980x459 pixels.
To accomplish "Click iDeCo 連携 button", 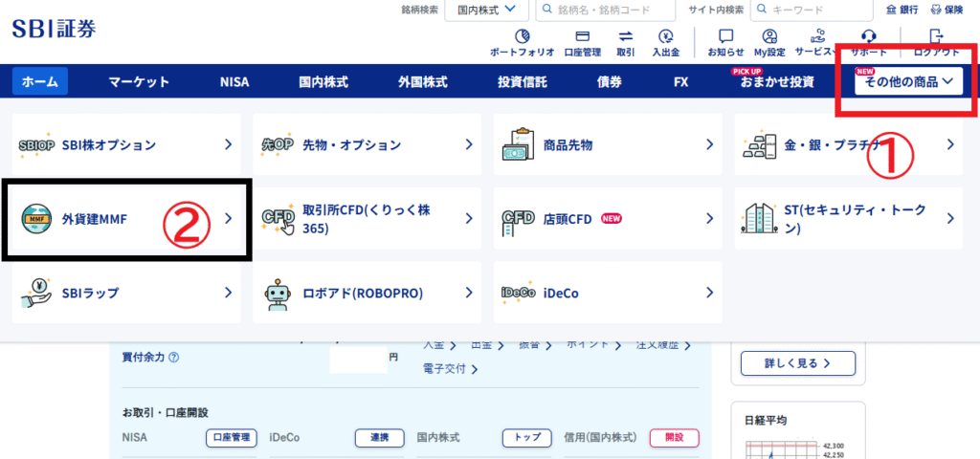I will pos(379,438).
